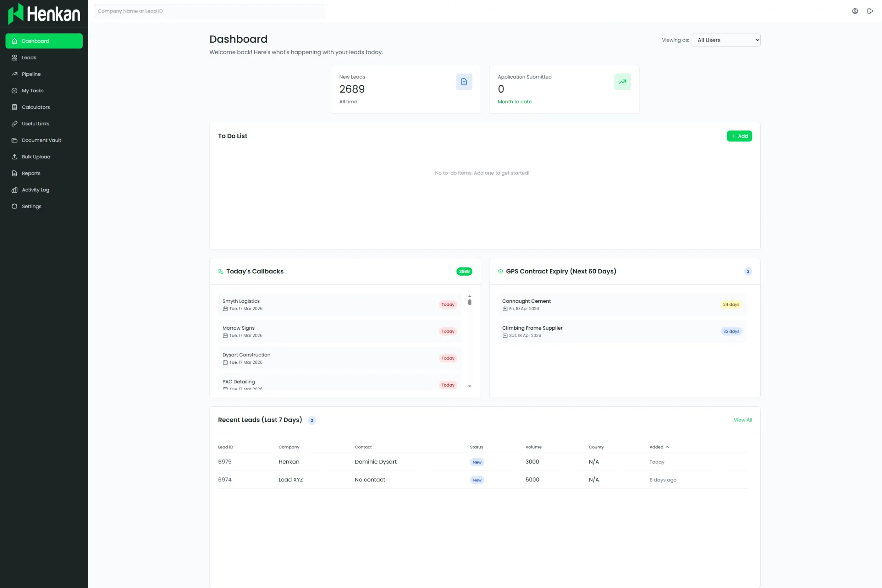Open the Document Vault
Image resolution: width=882 pixels, height=588 pixels.
(41, 140)
